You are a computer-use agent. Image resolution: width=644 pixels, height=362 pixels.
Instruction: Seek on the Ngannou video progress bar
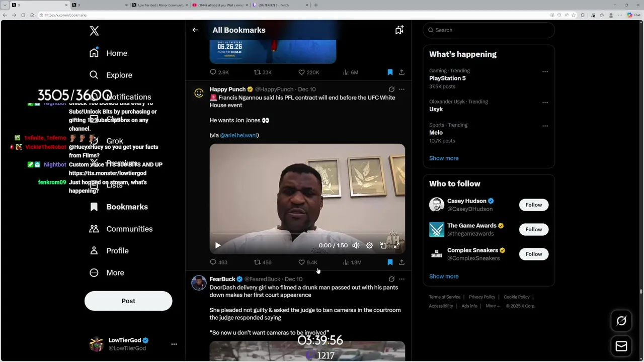[307, 234]
